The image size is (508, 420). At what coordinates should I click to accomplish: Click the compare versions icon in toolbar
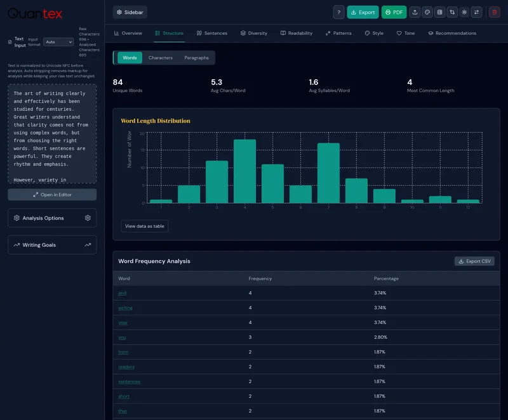[x=452, y=12]
